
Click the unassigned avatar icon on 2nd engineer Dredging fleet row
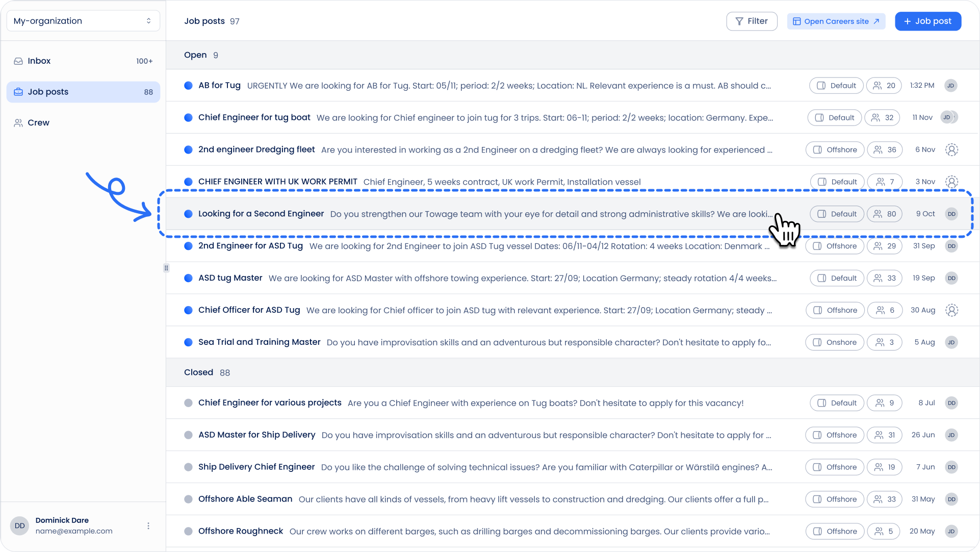point(951,150)
